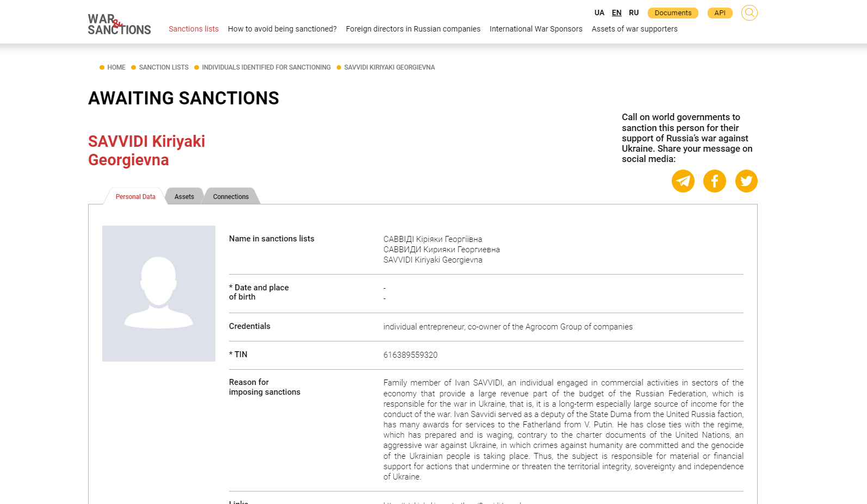
Task: Open the search magnifier icon
Action: click(749, 13)
